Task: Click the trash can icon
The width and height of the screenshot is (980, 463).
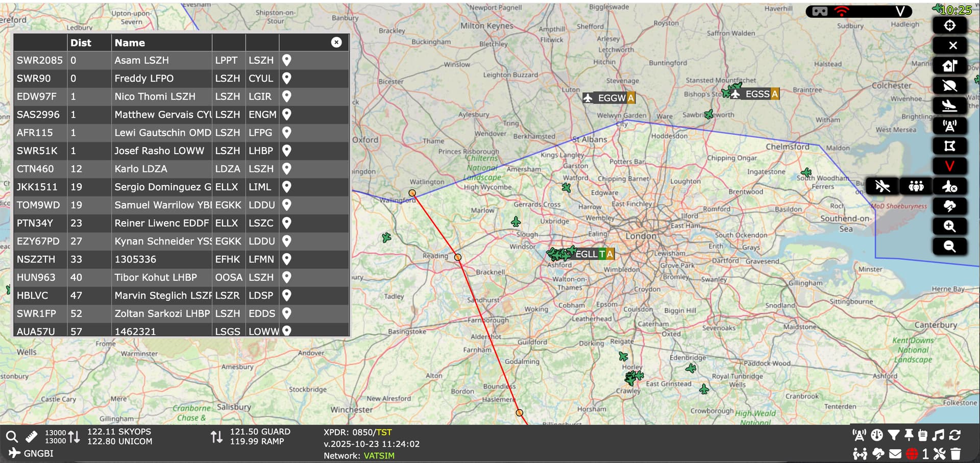Action: click(955, 453)
